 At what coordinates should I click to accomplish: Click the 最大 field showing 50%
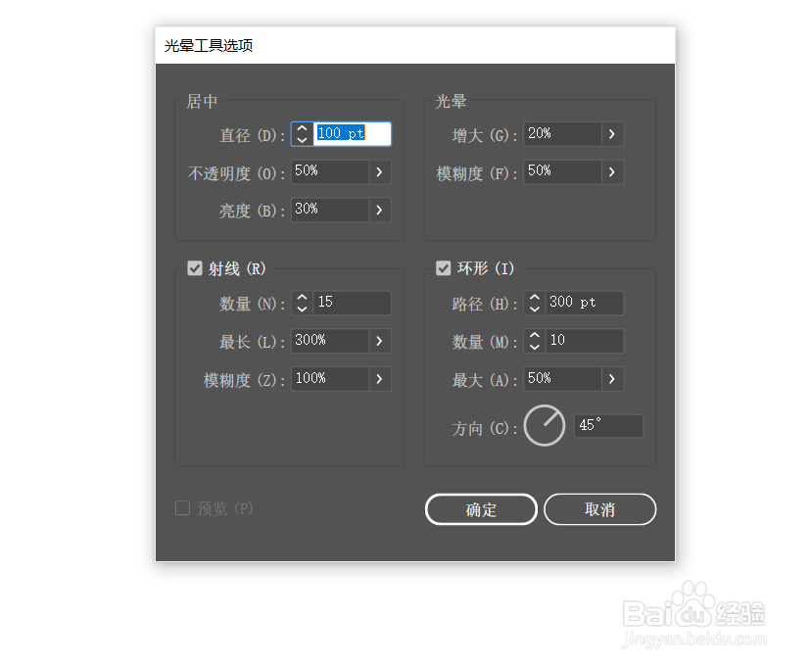point(562,379)
